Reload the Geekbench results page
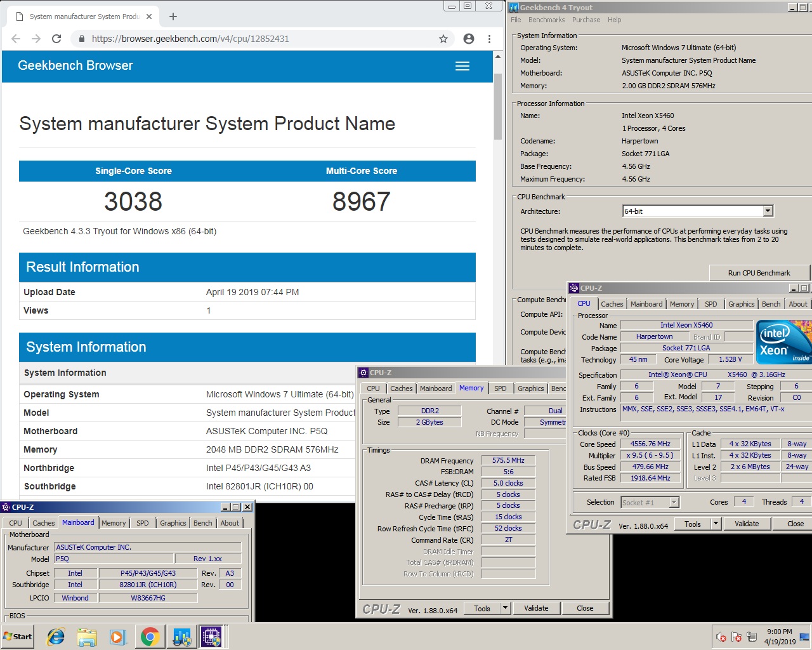The image size is (812, 650). [56, 39]
